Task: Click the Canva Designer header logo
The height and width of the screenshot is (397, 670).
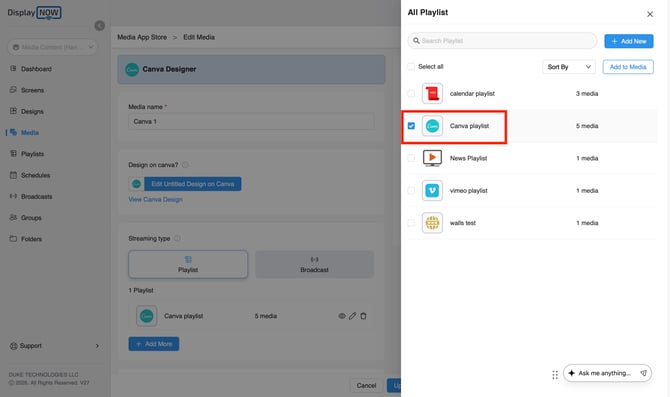Action: coord(132,69)
